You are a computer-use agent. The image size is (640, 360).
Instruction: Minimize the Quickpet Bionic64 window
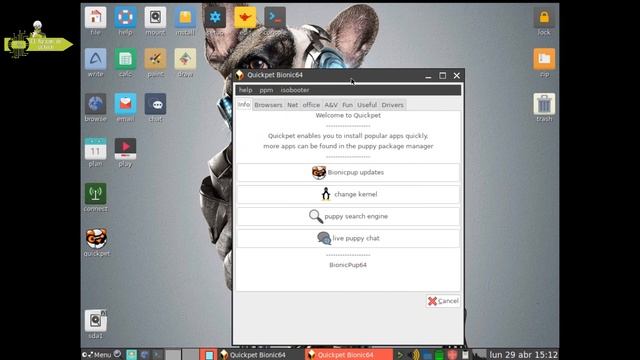pos(428,76)
